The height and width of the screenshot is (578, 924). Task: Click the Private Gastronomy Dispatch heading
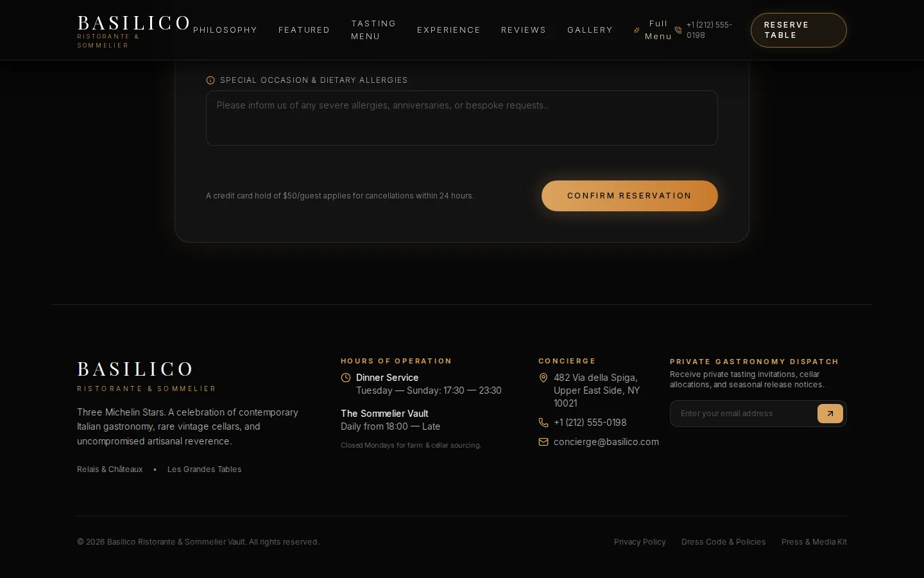point(755,362)
